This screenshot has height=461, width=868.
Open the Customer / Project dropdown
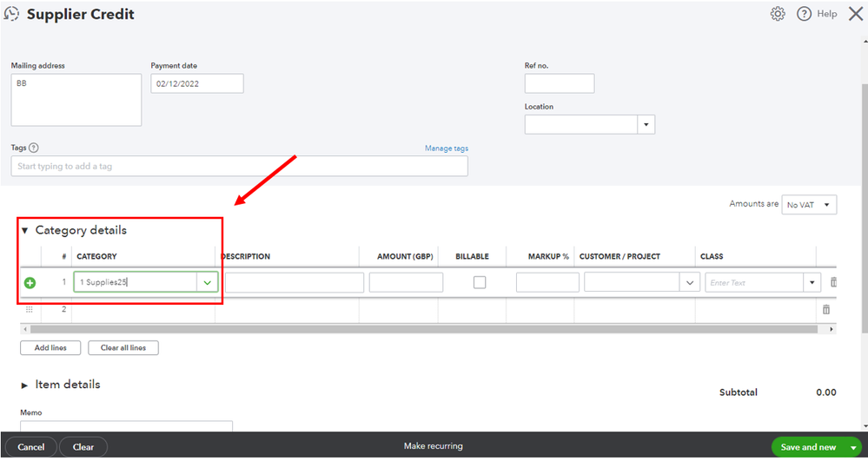coord(690,282)
